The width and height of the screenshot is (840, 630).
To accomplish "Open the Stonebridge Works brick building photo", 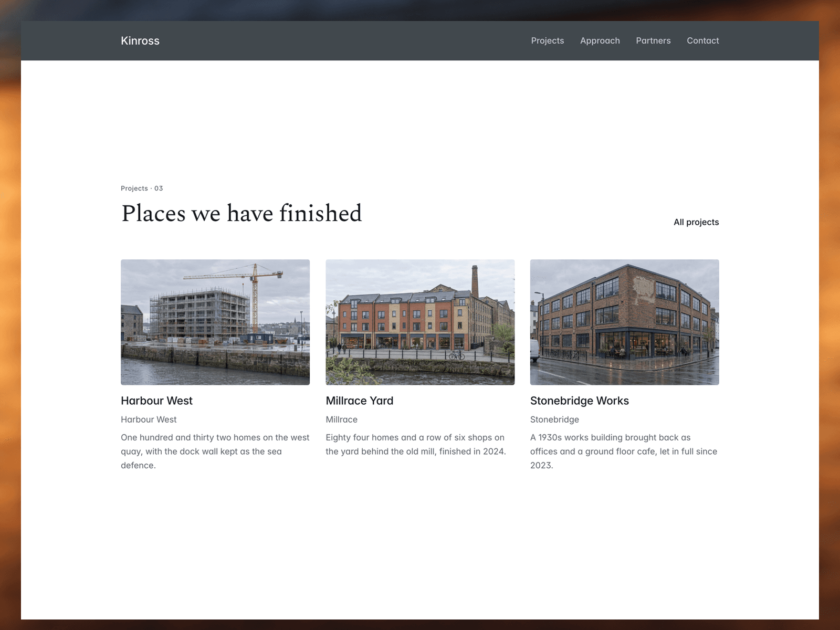I will coord(625,322).
